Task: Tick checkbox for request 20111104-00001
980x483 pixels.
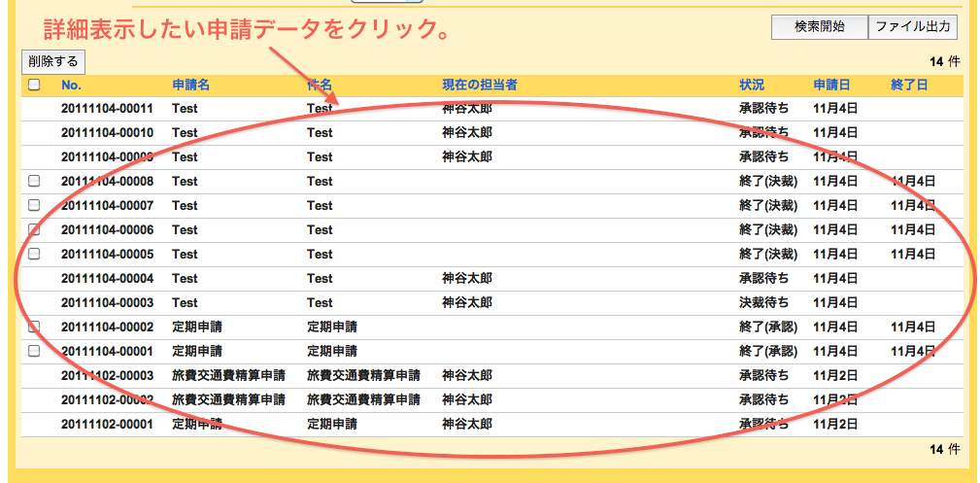Action: [34, 351]
